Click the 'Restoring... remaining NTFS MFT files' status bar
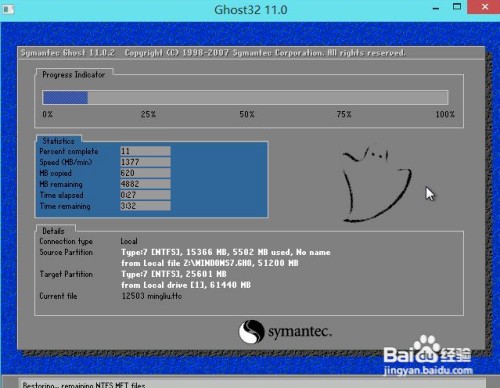Viewport: 500px width, 388px height. [251, 384]
